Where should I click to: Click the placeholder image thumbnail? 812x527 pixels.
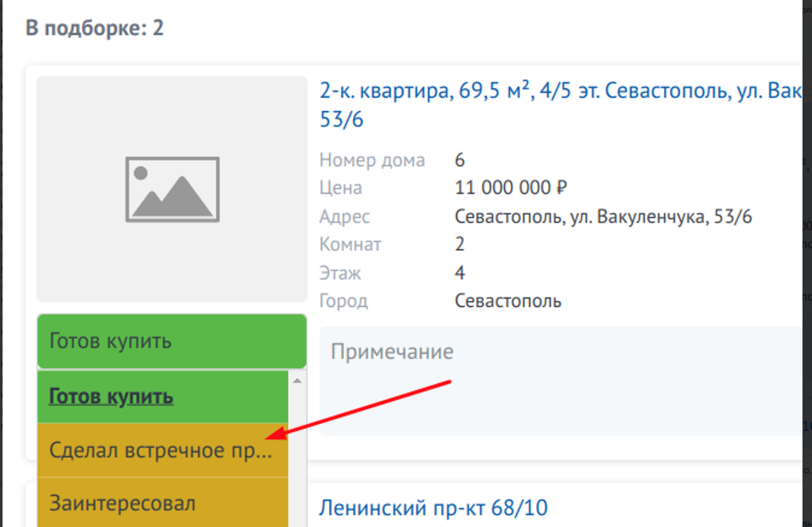tap(172, 189)
